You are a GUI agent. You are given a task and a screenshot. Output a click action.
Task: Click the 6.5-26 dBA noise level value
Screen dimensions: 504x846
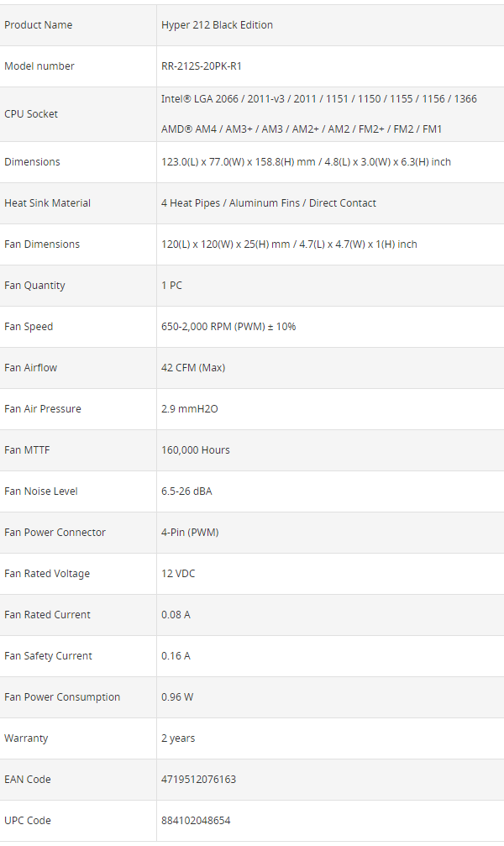pyautogui.click(x=186, y=491)
